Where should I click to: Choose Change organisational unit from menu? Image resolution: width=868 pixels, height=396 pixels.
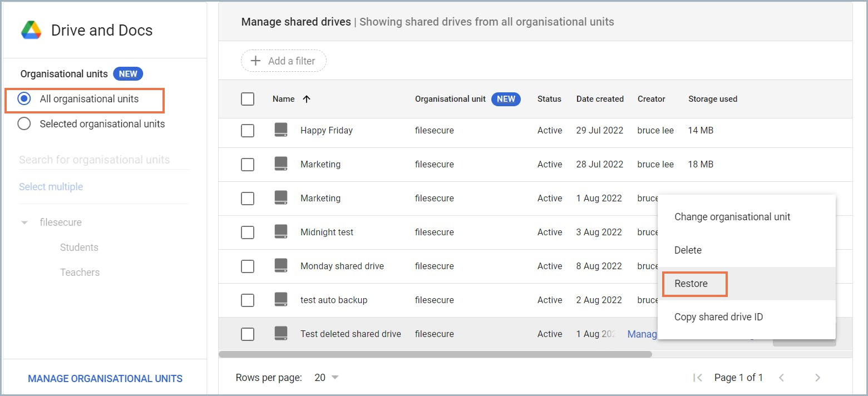746,217
